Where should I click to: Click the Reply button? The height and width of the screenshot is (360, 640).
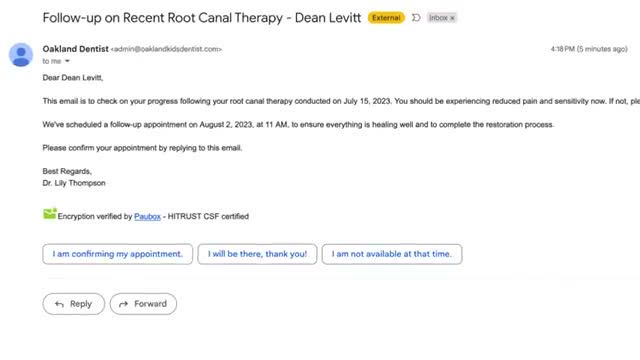[73, 304]
